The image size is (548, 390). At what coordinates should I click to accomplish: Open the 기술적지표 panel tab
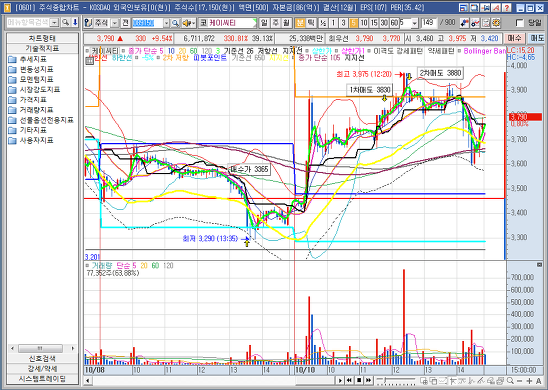click(42, 48)
